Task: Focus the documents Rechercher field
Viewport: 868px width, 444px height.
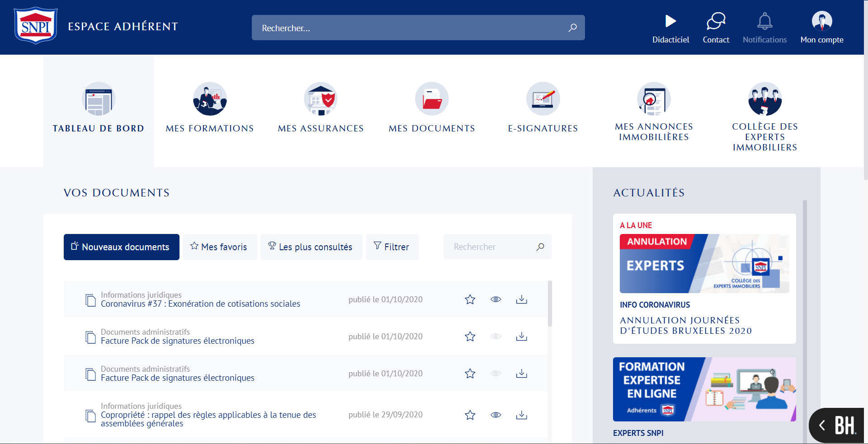Action: [497, 247]
